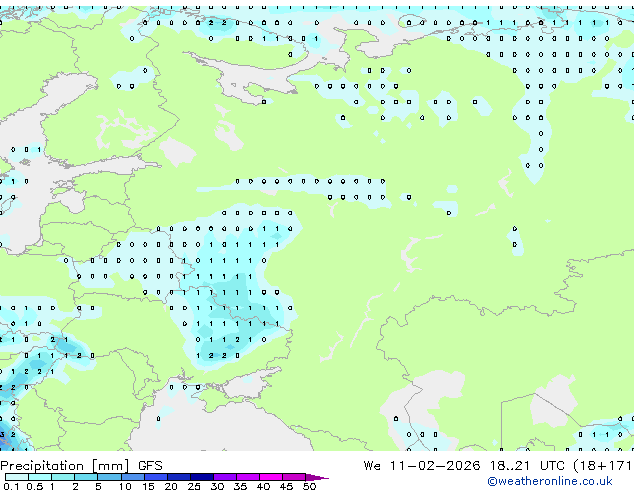Click the legend value '35'
Viewport: 634px width, 490px height.
point(241,486)
